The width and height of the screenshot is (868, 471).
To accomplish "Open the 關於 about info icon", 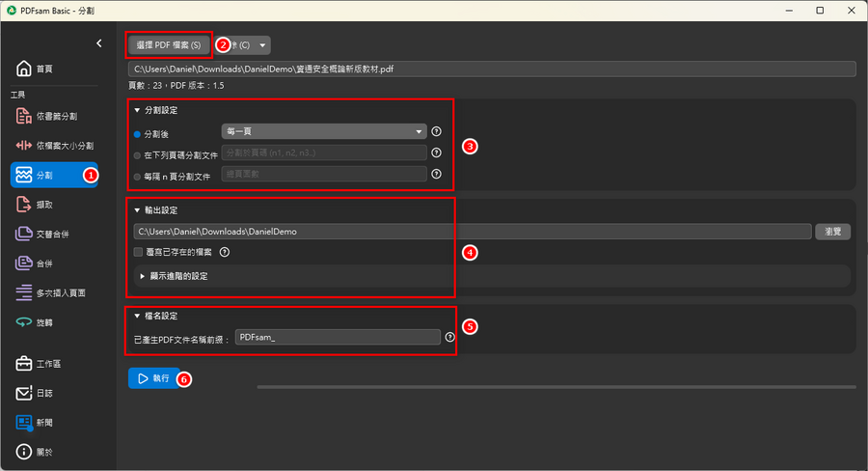I will pos(24,452).
